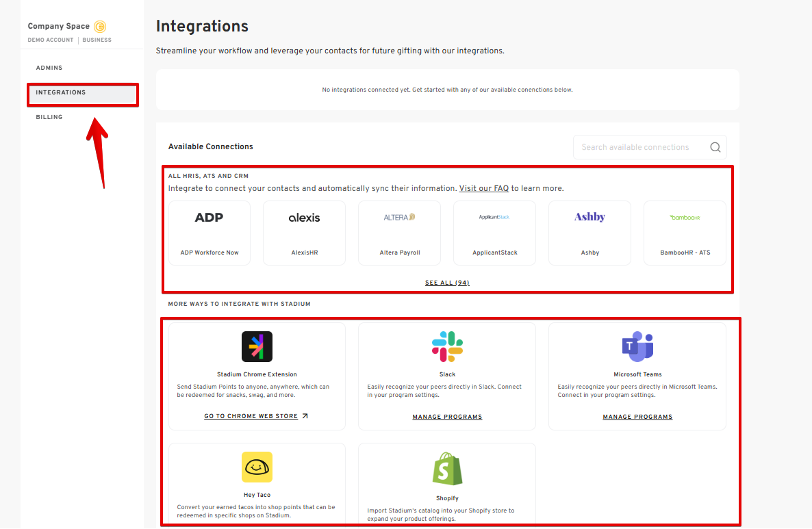Click the Available Connections heading
This screenshot has width=812, height=529.
tap(210, 147)
